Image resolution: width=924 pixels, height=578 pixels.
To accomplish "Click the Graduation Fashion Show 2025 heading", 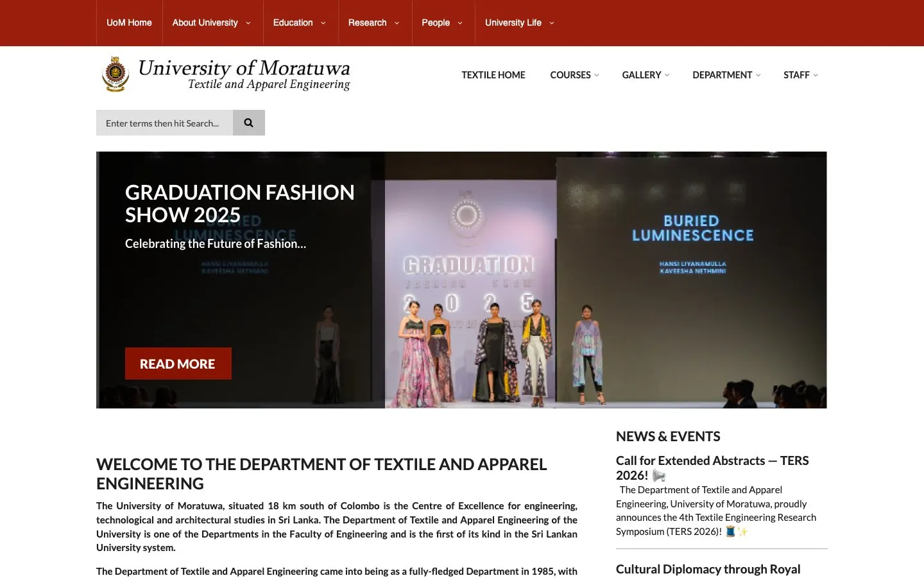I will 240,204.
